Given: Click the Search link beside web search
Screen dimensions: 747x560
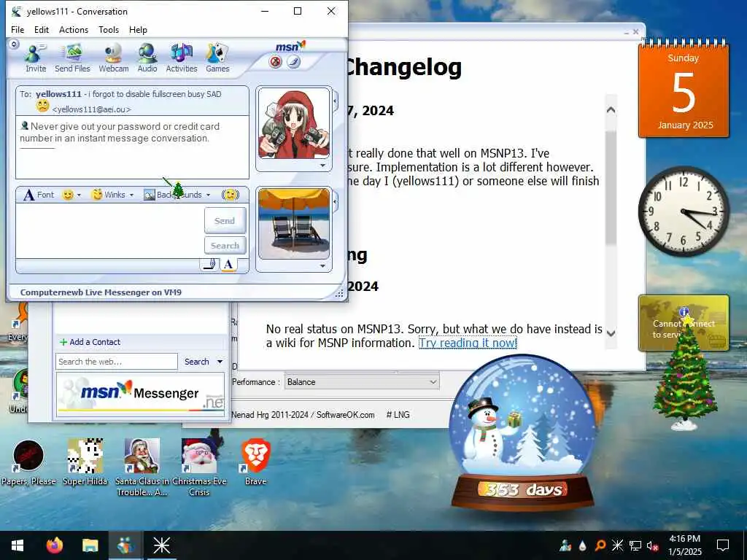Looking at the screenshot, I should coord(197,362).
